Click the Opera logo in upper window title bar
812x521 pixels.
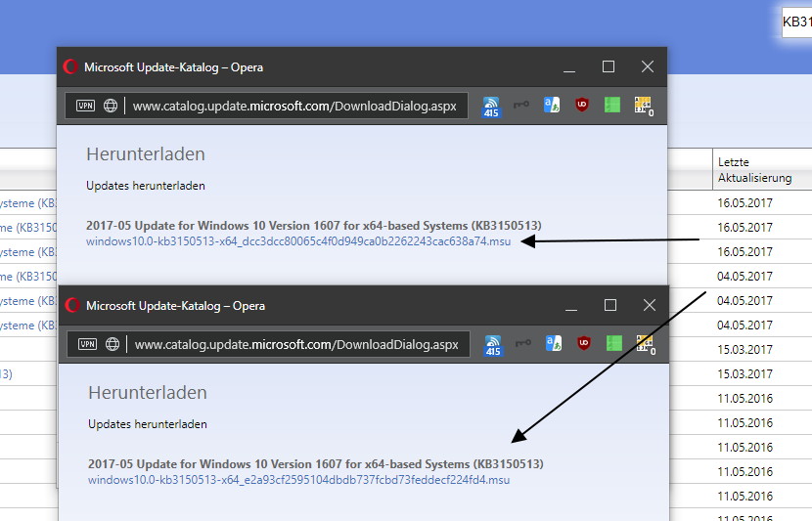pyautogui.click(x=70, y=66)
